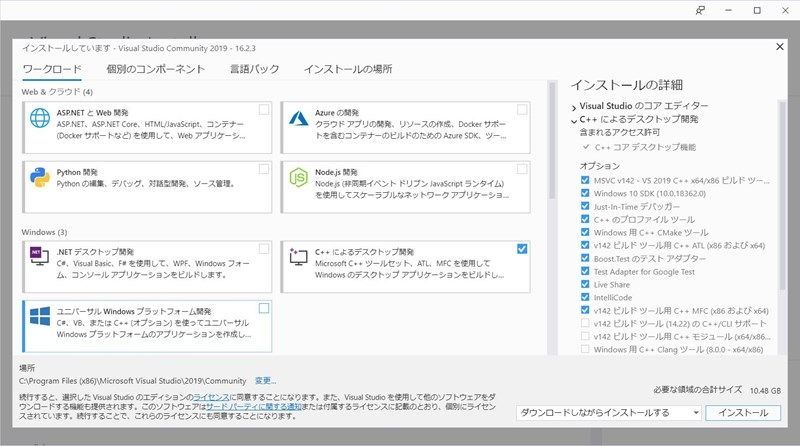Open the ライセンス link
The image size is (800, 446).
click(x=211, y=397)
